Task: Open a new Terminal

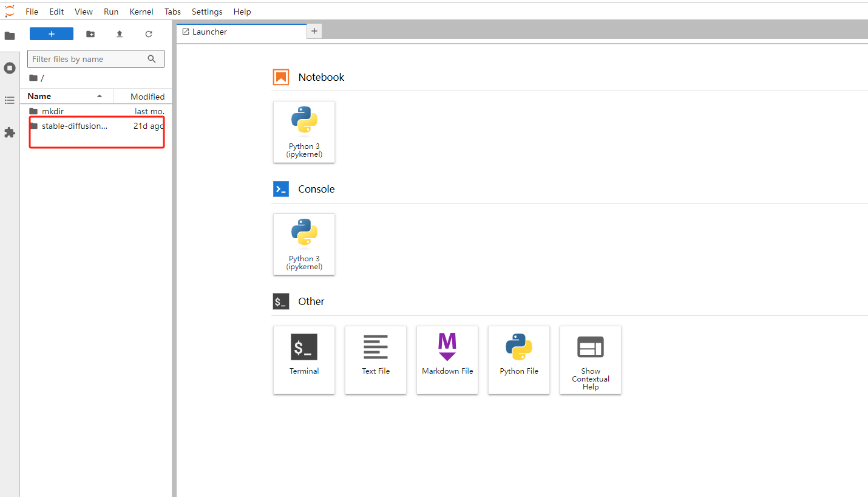Action: (x=304, y=360)
